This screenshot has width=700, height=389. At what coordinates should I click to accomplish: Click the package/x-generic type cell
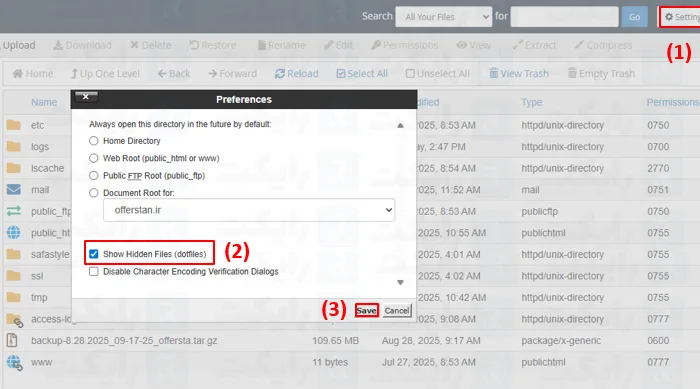[x=561, y=341]
